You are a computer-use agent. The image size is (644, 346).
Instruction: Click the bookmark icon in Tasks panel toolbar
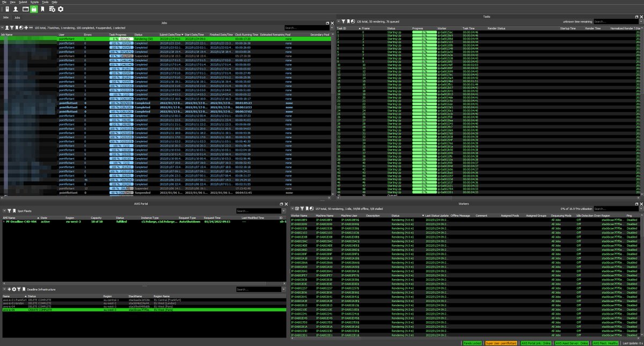(x=348, y=21)
